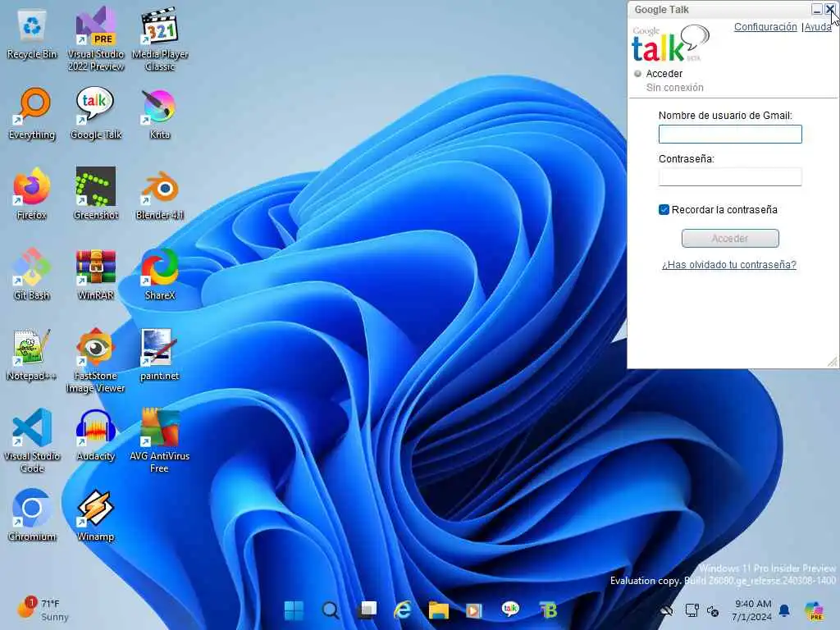
Task: Click the Contraseña password field
Action: click(730, 177)
